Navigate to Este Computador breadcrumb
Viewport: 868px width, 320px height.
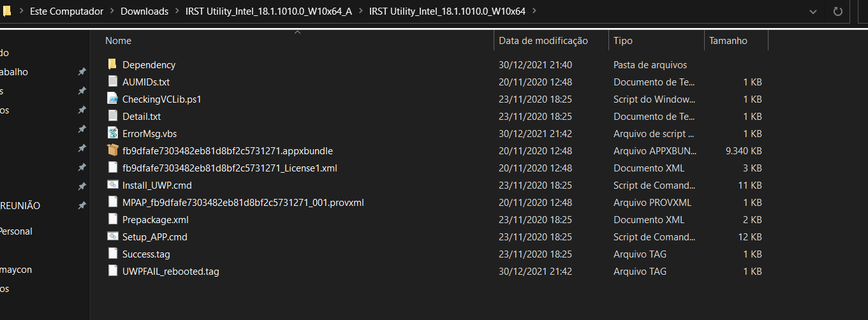[66, 11]
